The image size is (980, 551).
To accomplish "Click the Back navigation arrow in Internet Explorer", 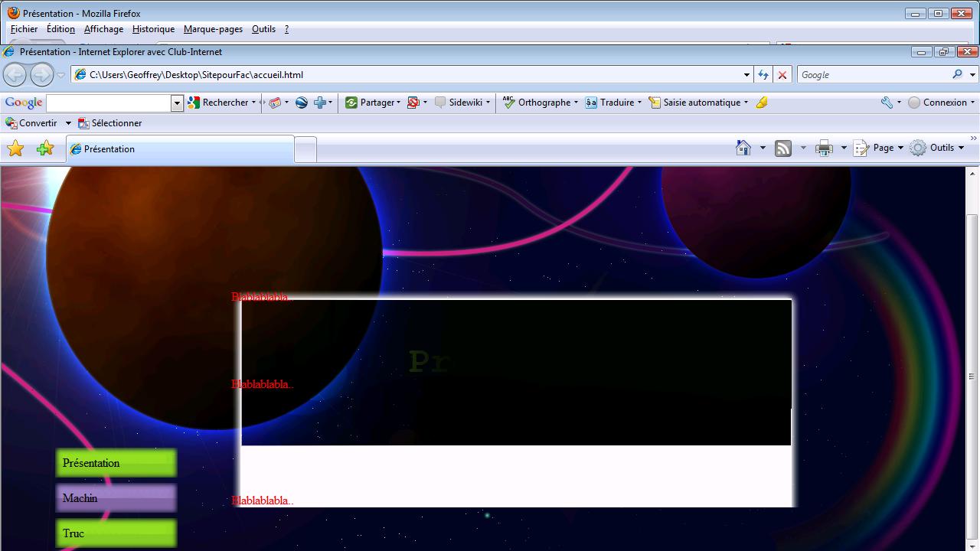I will [x=15, y=74].
